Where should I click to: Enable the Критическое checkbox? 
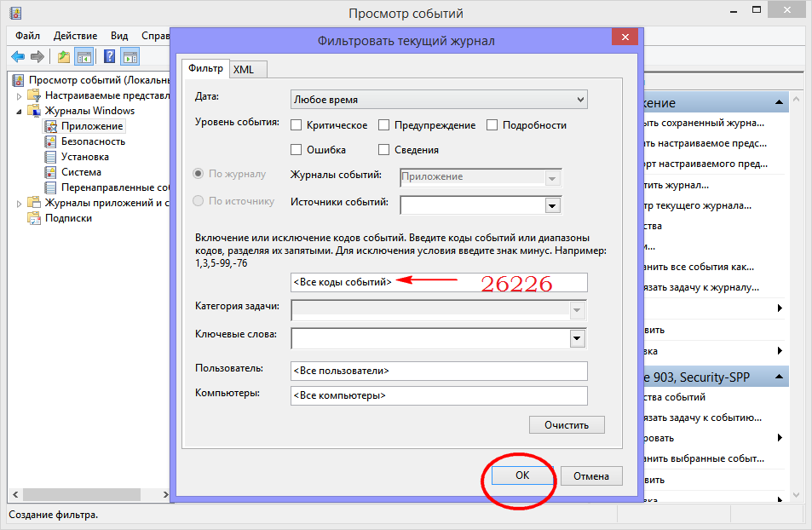[297, 125]
